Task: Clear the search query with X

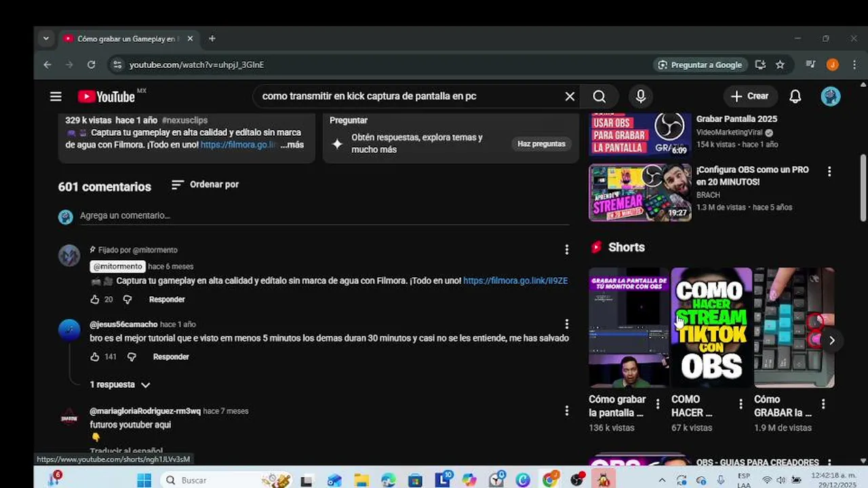Action: point(570,96)
